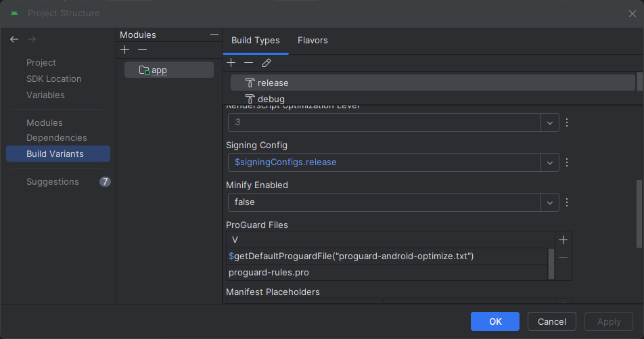
Task: Expand Renderscript optimization level dropdown
Action: [x=549, y=122]
